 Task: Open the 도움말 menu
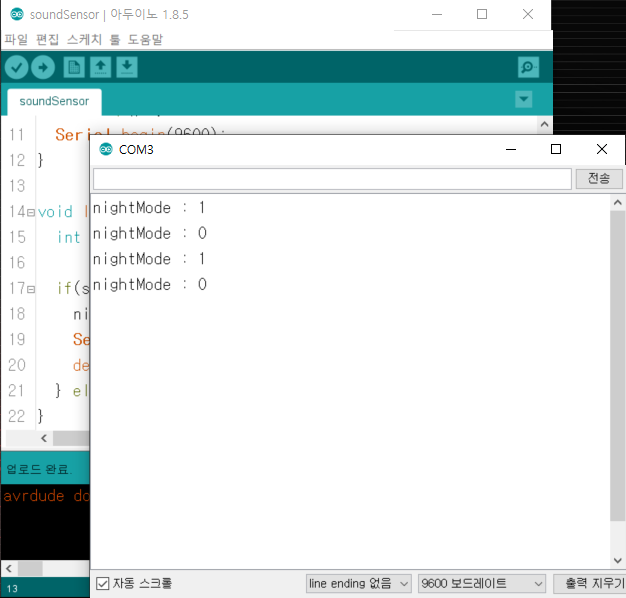tap(145, 40)
